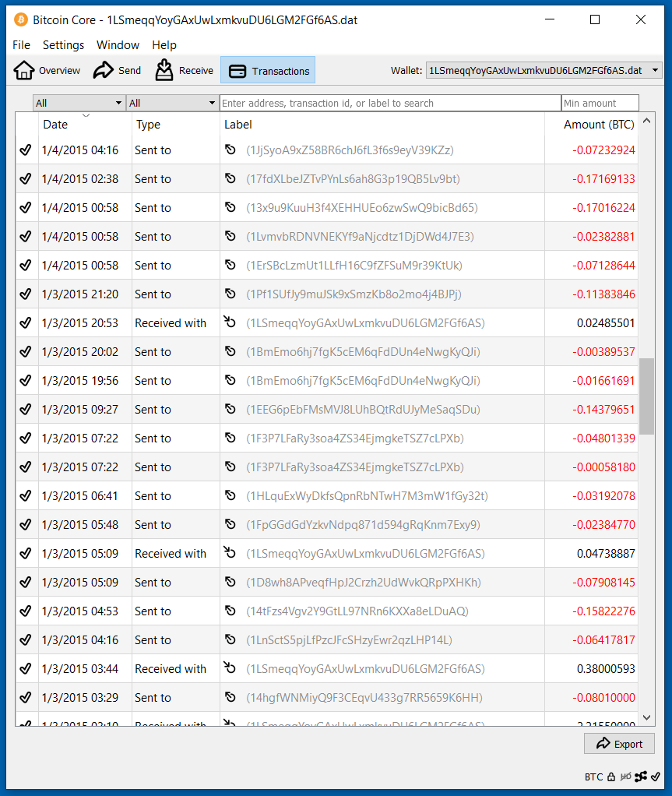Click the vertical scrollbar thumb
This screenshot has height=796, width=672.
(x=646, y=396)
